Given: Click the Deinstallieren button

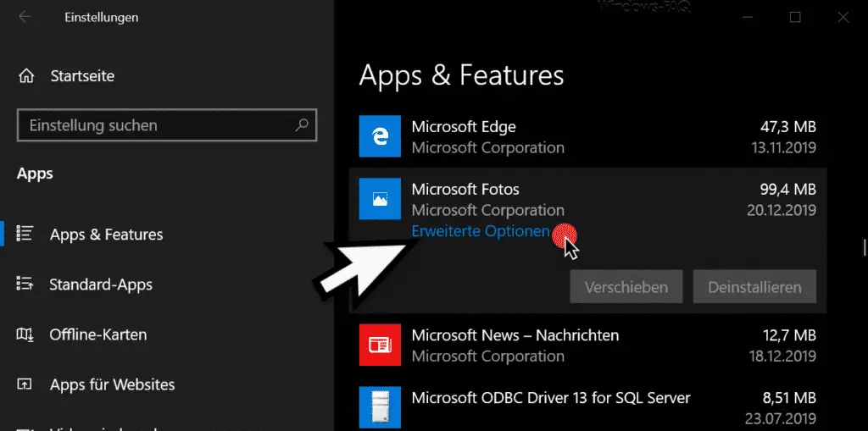Looking at the screenshot, I should pyautogui.click(x=754, y=286).
